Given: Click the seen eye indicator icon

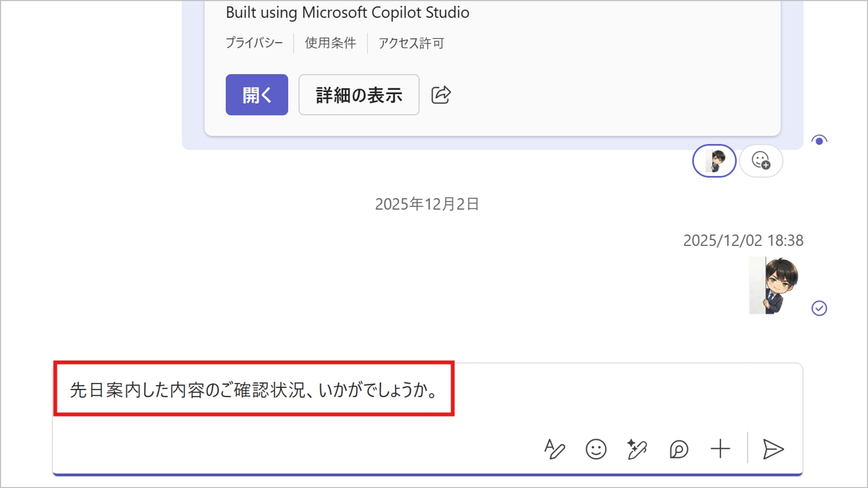Looking at the screenshot, I should (819, 140).
